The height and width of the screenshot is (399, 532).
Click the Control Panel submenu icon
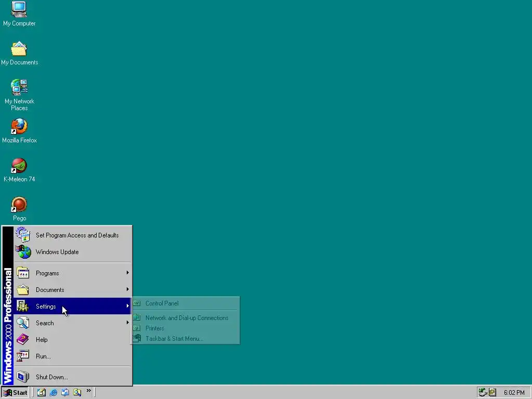pos(137,303)
